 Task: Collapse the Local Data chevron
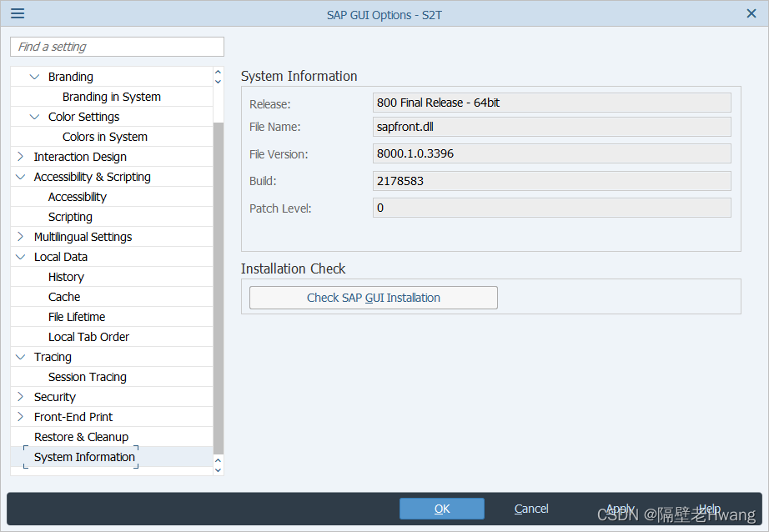point(20,257)
